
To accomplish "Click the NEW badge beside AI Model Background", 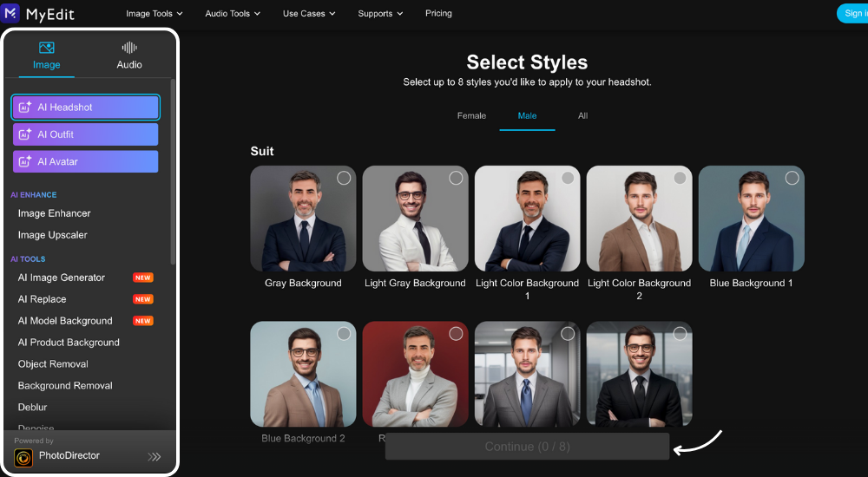I will 143,321.
